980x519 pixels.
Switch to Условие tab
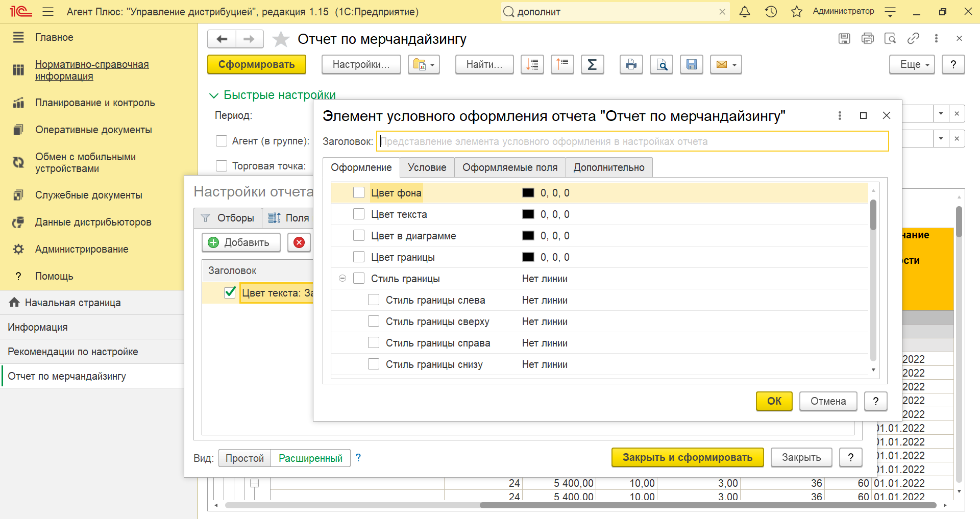(x=427, y=167)
